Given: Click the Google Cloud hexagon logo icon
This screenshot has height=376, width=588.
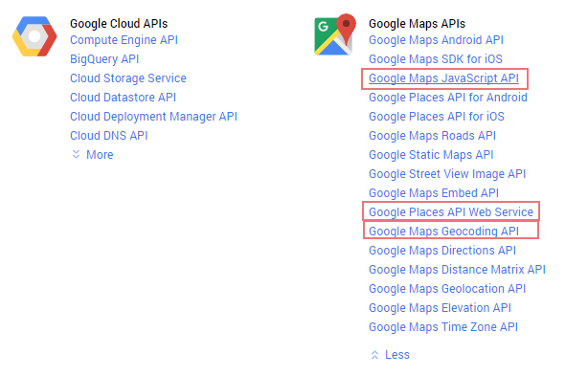Looking at the screenshot, I should 34,36.
